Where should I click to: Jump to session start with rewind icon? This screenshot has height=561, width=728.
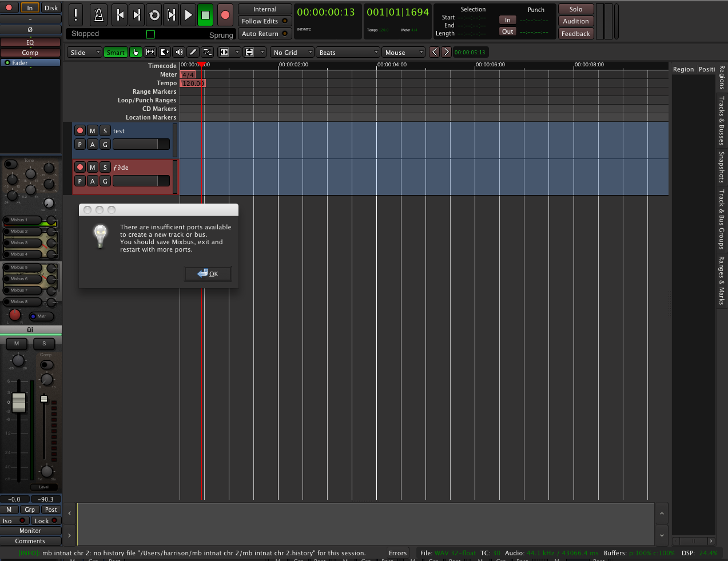point(120,15)
